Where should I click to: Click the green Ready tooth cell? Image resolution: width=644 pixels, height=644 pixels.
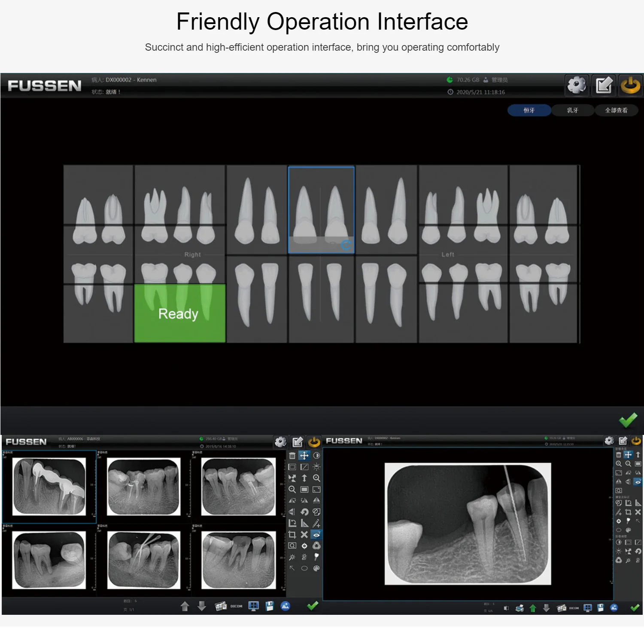(x=180, y=313)
